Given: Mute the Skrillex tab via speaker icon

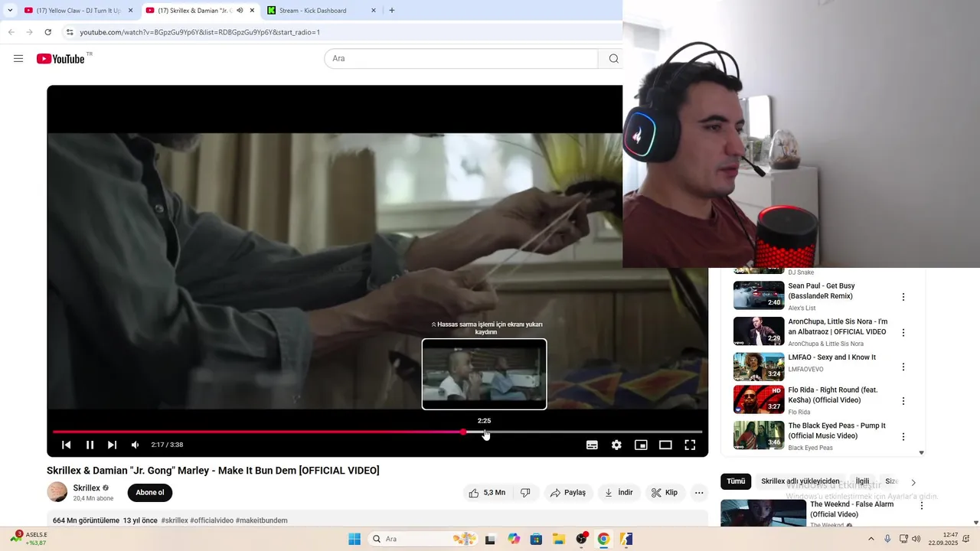Looking at the screenshot, I should [x=240, y=11].
